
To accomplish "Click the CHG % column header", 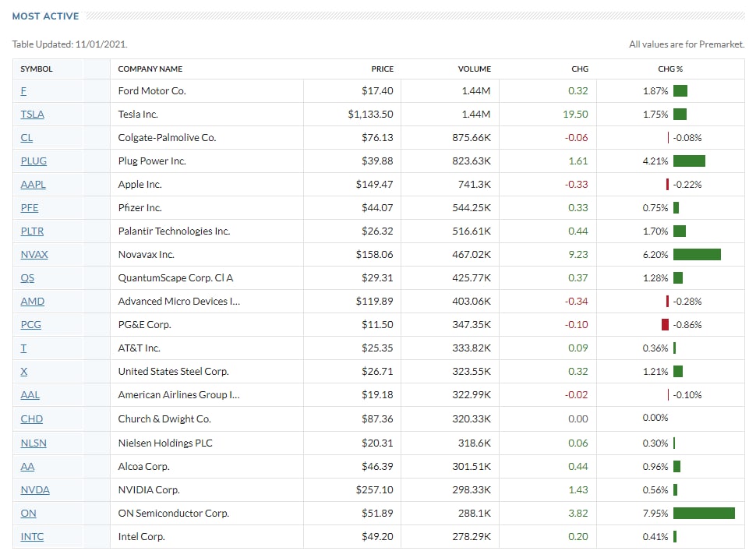I will (670, 69).
